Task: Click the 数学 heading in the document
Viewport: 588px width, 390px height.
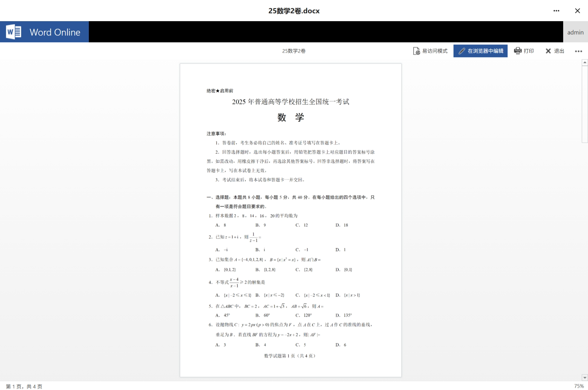Action: [x=290, y=117]
